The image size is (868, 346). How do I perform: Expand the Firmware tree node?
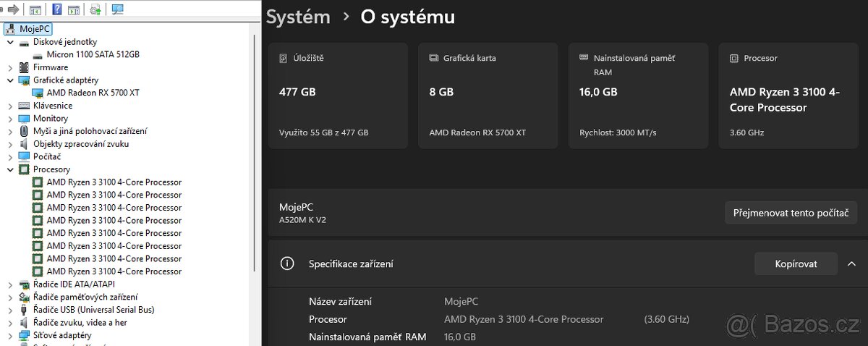point(10,67)
